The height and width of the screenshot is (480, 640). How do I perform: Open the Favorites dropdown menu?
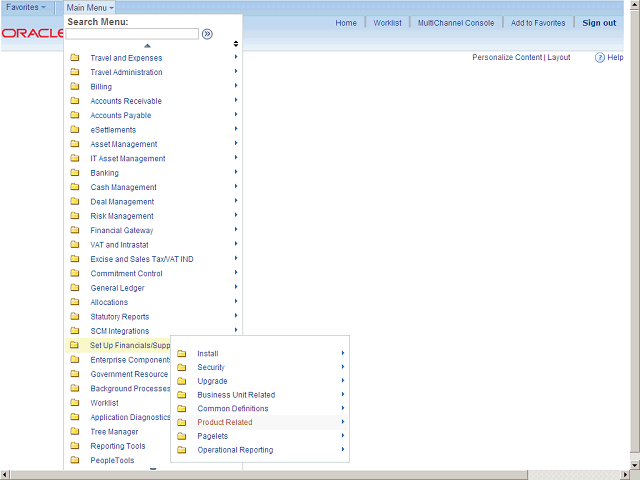point(26,7)
